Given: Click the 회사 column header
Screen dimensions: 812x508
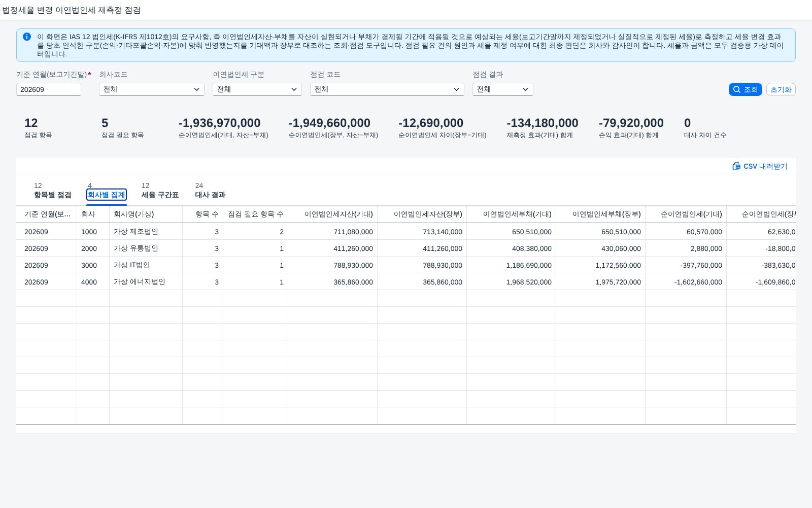Looking at the screenshot, I should coord(93,214).
